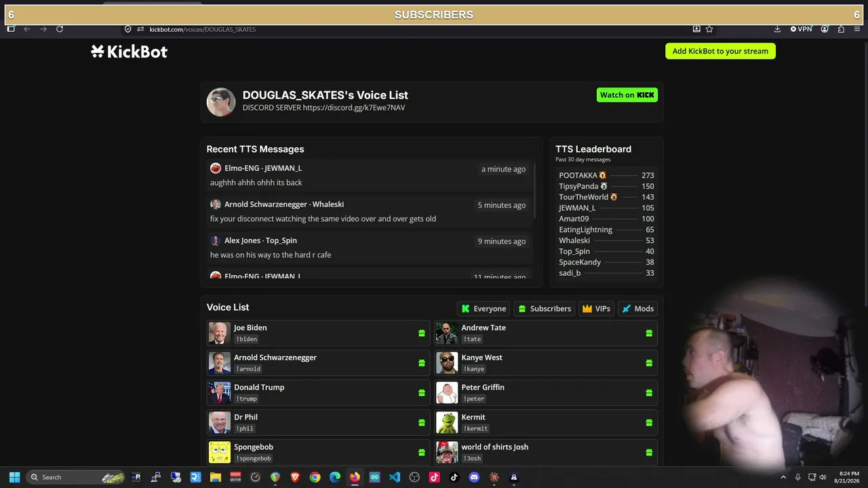The width and height of the screenshot is (868, 488).
Task: Click subscriber badge on Kermit row
Action: click(649, 423)
